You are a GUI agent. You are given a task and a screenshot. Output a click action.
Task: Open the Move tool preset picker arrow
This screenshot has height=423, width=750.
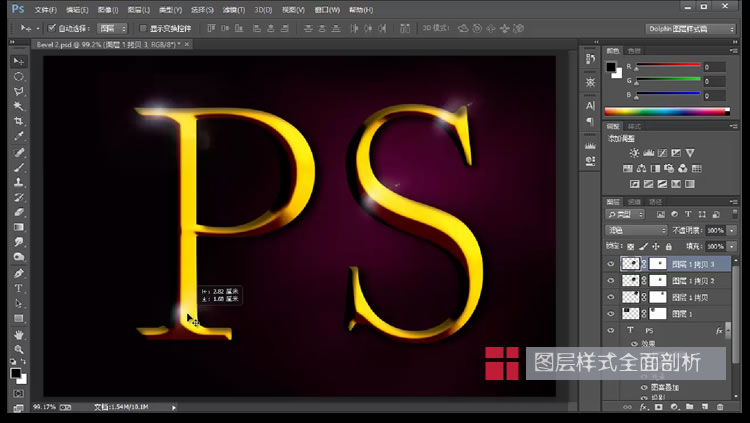pyautogui.click(x=38, y=29)
